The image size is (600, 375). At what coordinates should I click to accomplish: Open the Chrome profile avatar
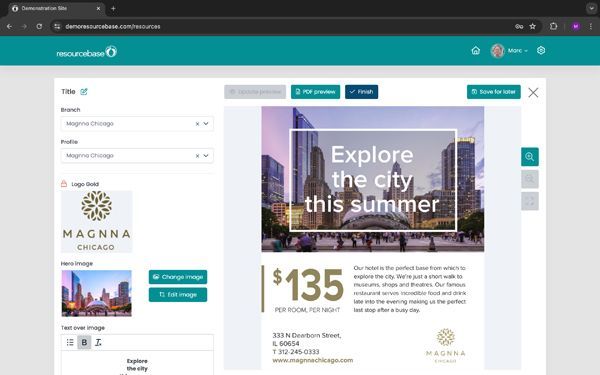(x=576, y=26)
